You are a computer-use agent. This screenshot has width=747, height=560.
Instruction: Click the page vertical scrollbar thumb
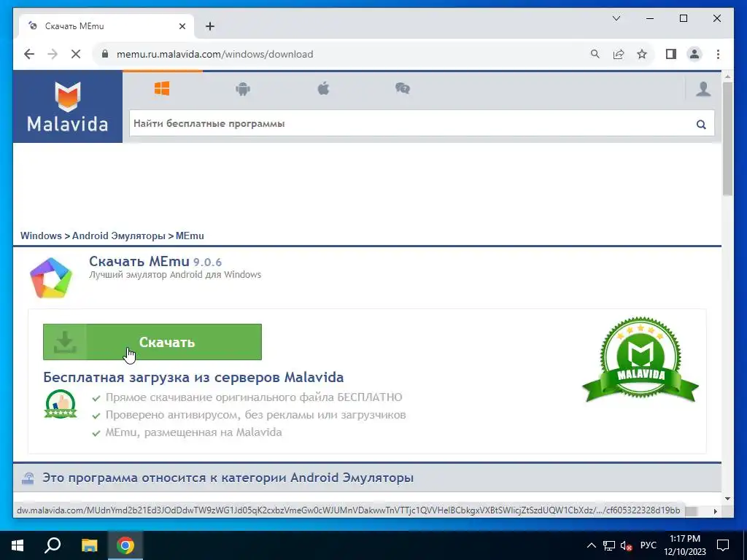pyautogui.click(x=727, y=138)
